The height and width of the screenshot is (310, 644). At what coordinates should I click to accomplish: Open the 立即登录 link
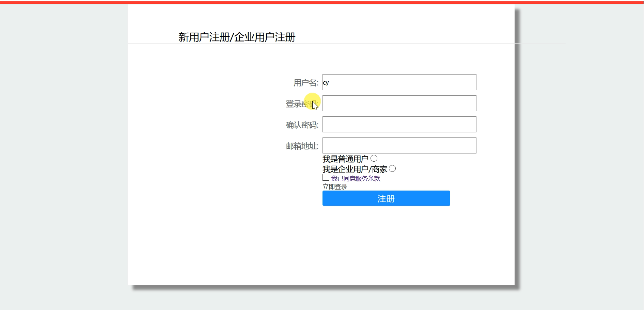335,187
